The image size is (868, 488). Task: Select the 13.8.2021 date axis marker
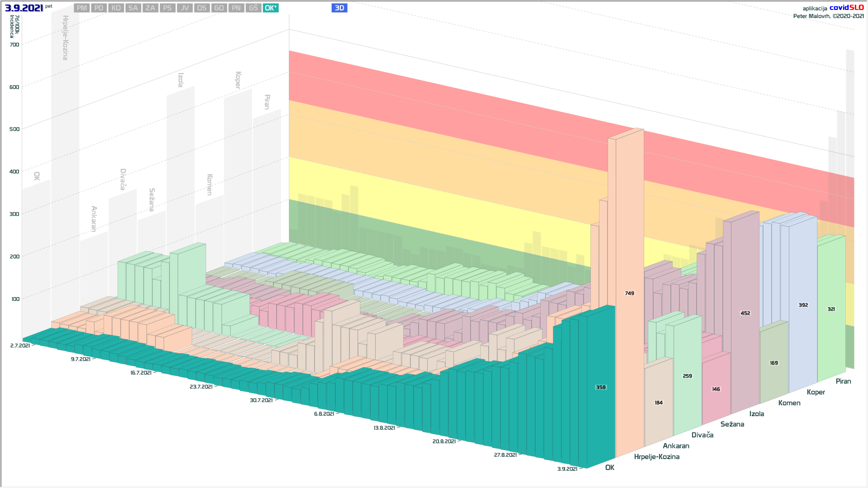[x=384, y=428]
